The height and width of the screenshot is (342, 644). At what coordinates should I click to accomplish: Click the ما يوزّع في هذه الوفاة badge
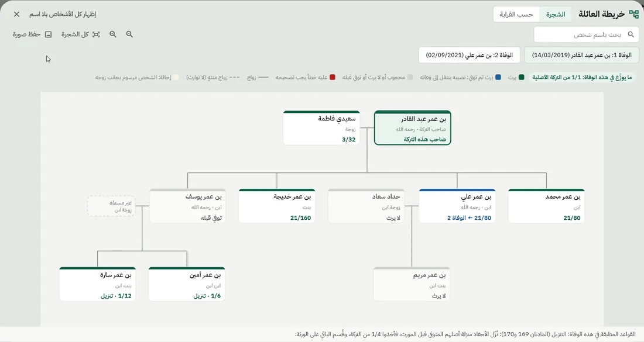point(582,77)
